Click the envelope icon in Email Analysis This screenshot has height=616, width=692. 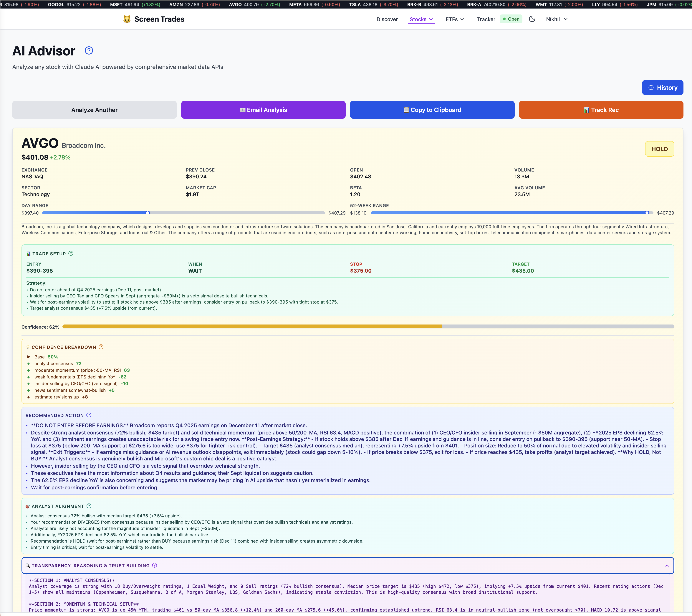click(x=242, y=110)
